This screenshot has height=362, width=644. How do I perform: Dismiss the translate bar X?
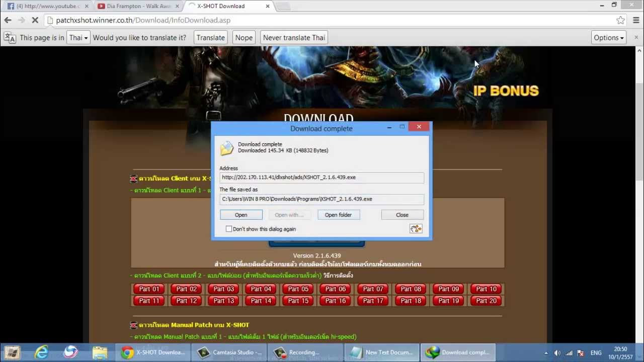click(636, 38)
